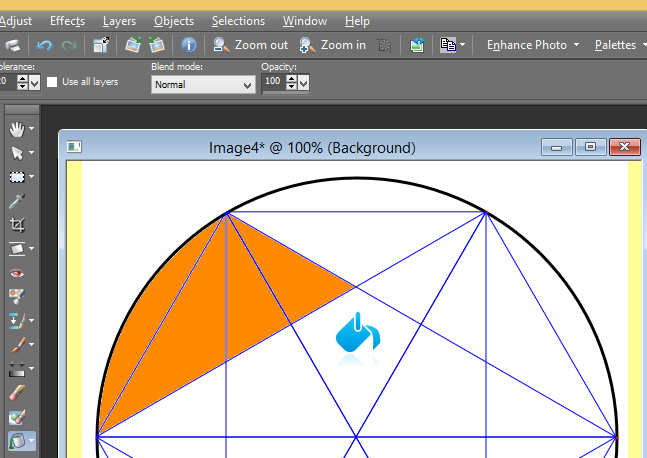The image size is (647, 458).
Task: Click the Print icon in toolbar
Action: pos(12,45)
